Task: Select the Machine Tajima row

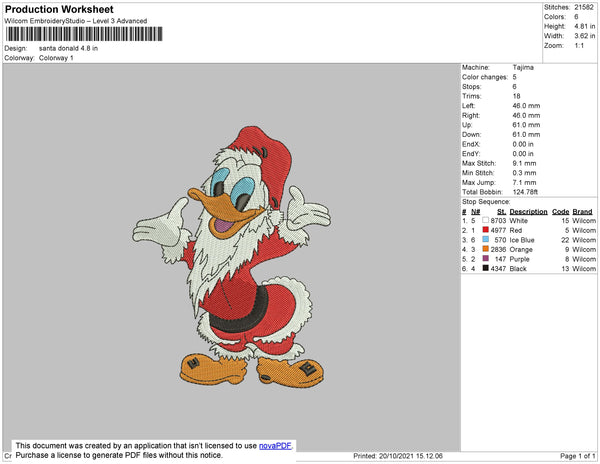Action: coord(498,67)
